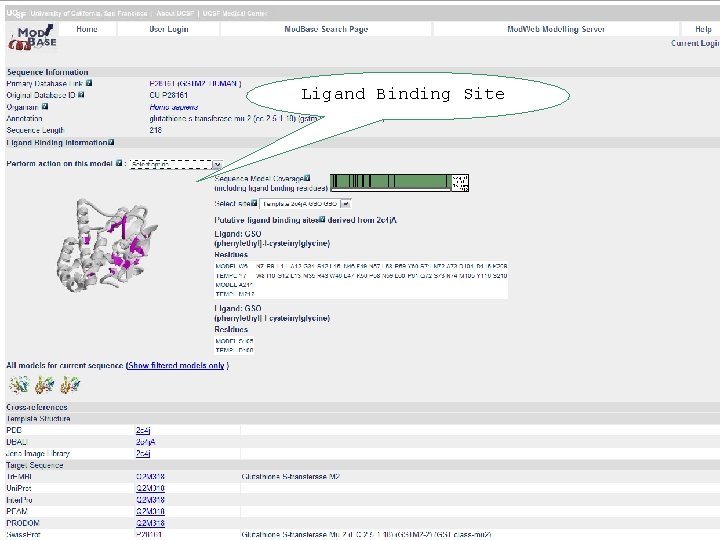Open the PDB 2c4j link
The width and height of the screenshot is (720, 540).
pyautogui.click(x=143, y=430)
